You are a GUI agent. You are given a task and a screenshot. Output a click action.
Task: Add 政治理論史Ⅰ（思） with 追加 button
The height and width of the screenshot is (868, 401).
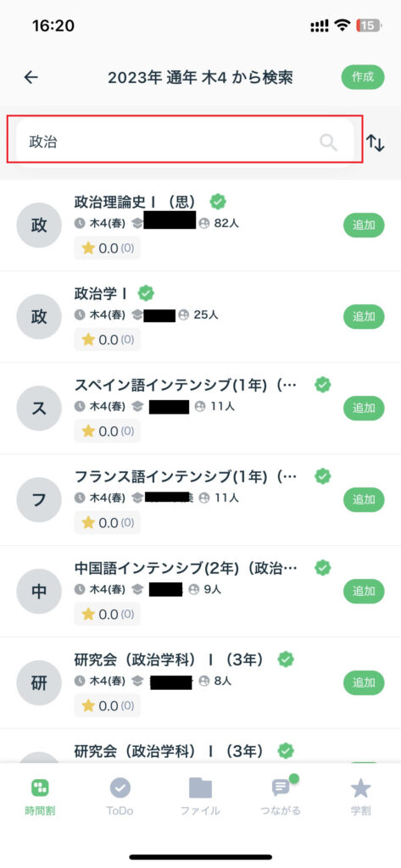pos(364,225)
